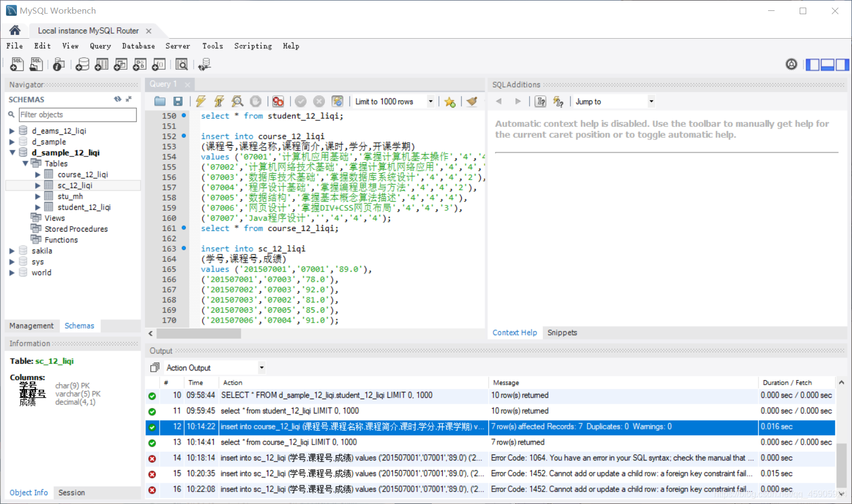
Task: Toggle the right SQL Additions panel visibility
Action: [x=842, y=64]
